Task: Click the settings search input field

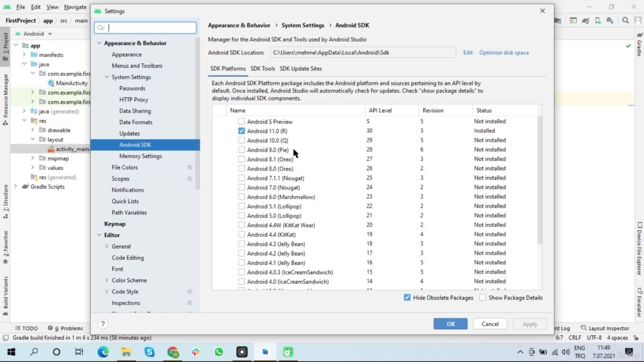Action: click(x=145, y=28)
